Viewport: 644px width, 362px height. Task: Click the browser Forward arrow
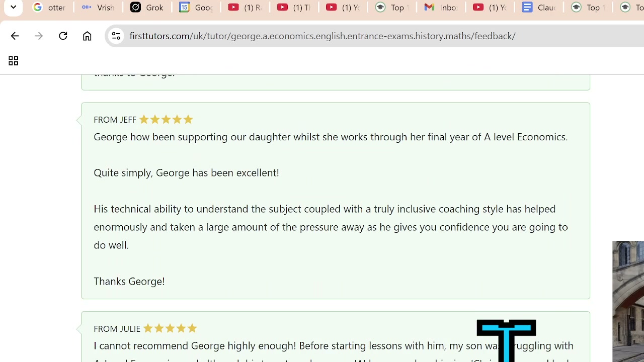(x=39, y=36)
